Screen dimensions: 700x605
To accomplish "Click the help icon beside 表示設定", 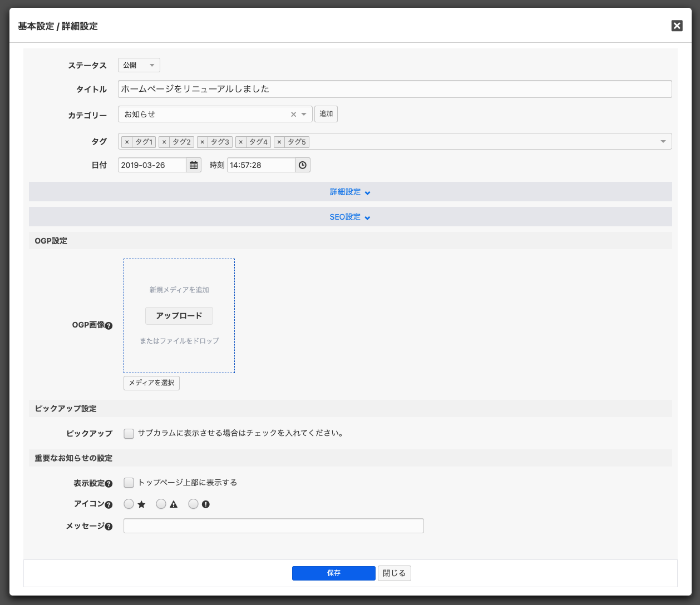I will 109,484.
